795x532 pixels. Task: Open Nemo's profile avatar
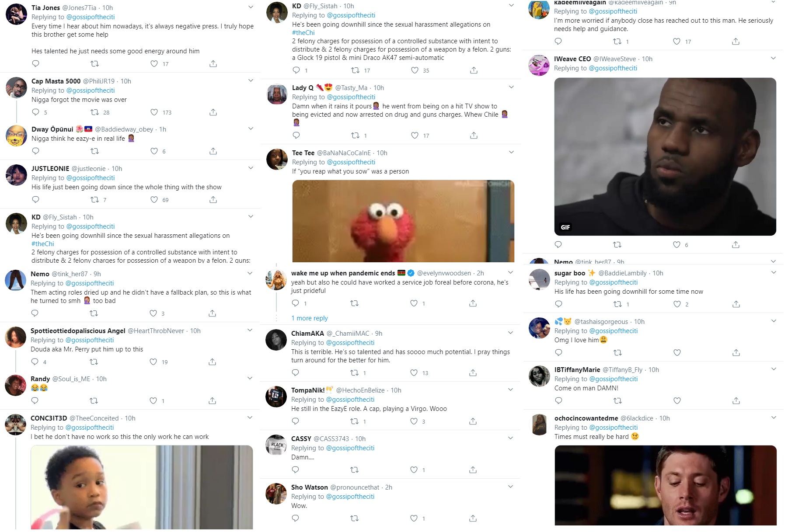click(15, 281)
